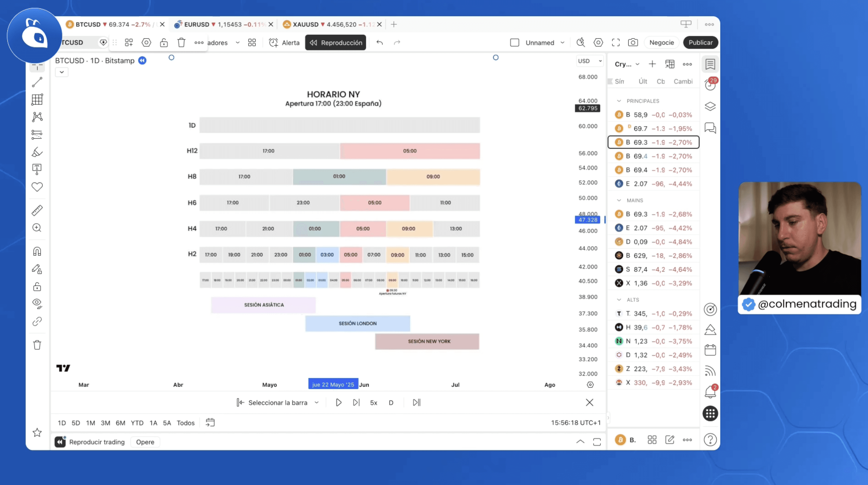The image size is (868, 485).
Task: Collapse the PRINCIPALES watchlist section
Action: (x=619, y=101)
